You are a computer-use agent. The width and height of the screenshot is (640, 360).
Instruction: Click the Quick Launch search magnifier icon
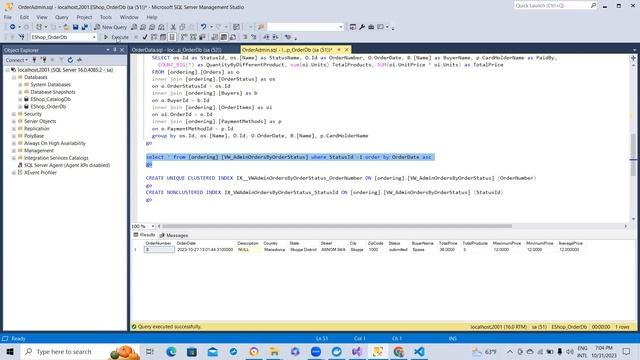click(x=593, y=5)
